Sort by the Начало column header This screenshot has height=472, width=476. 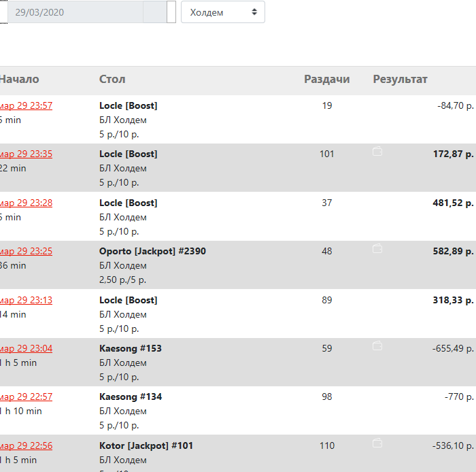click(x=19, y=80)
